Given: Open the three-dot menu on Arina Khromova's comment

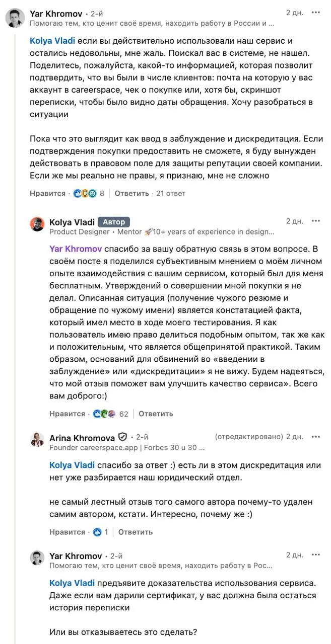Looking at the screenshot, I should point(316,437).
